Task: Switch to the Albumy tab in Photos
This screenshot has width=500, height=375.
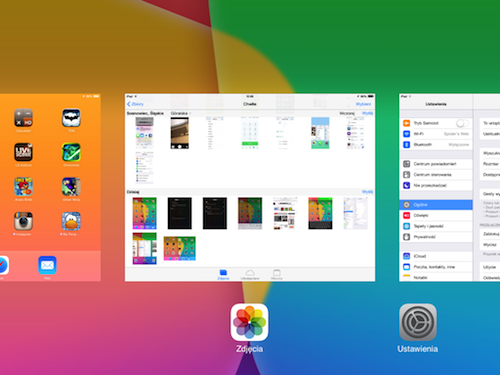Action: tap(277, 274)
